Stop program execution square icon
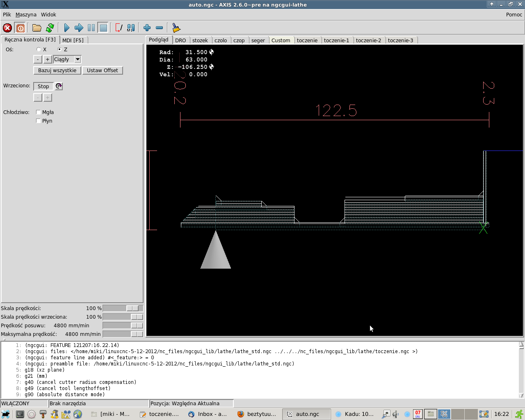Screen dimensions: 525x420 (x=103, y=28)
